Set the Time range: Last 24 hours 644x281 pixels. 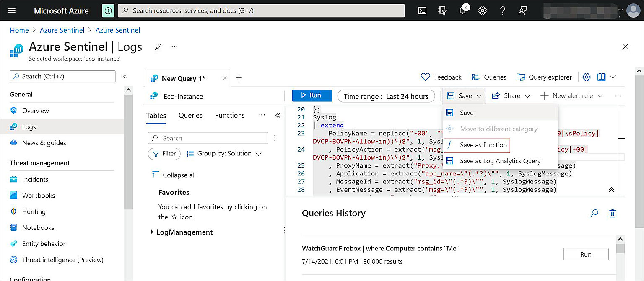386,96
